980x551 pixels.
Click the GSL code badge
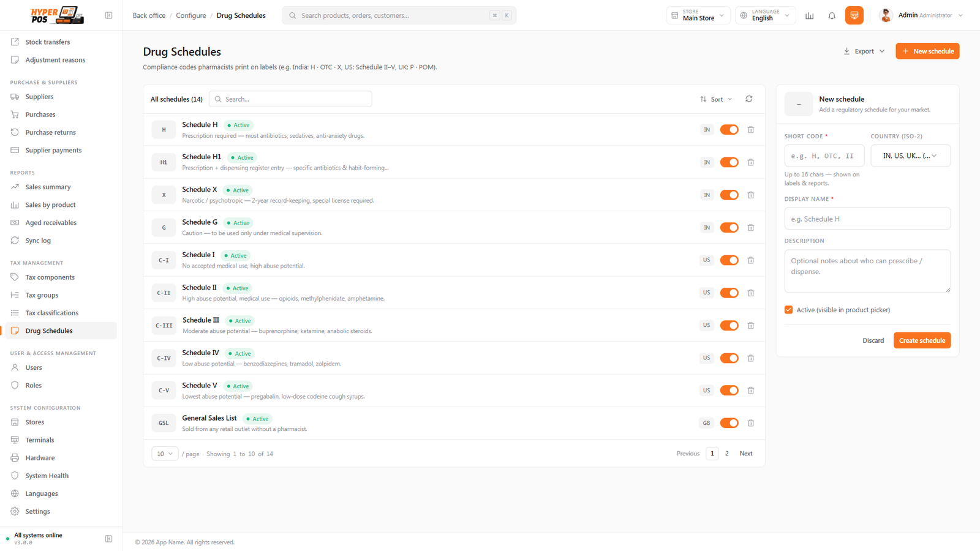pyautogui.click(x=164, y=423)
